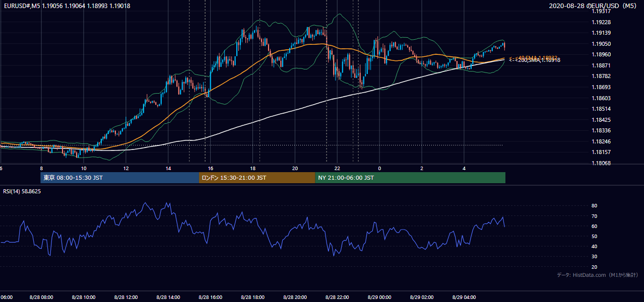Click price axis label 1.19139

pos(601,33)
